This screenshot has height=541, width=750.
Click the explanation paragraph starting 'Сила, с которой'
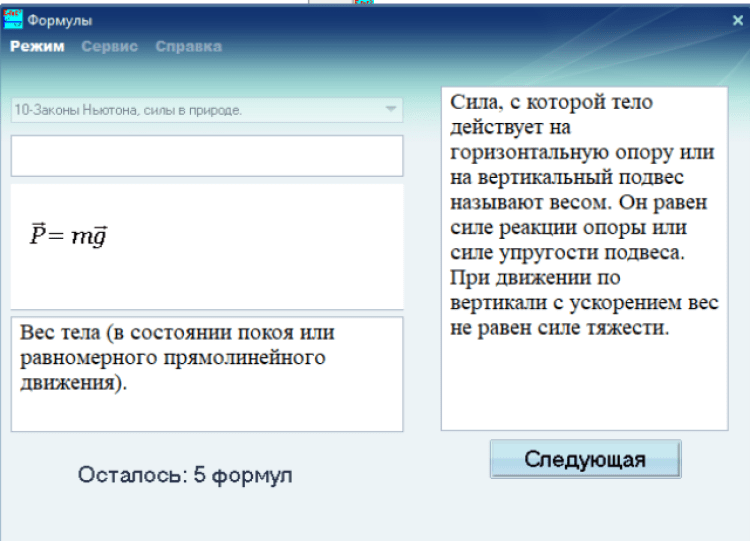coord(584,215)
